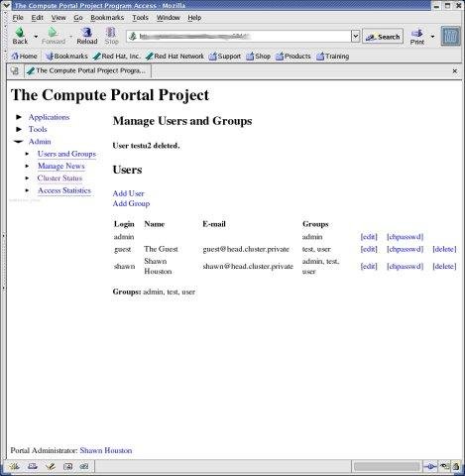Click the Shawn Houston administrator link
This screenshot has height=476, width=465.
click(x=106, y=450)
